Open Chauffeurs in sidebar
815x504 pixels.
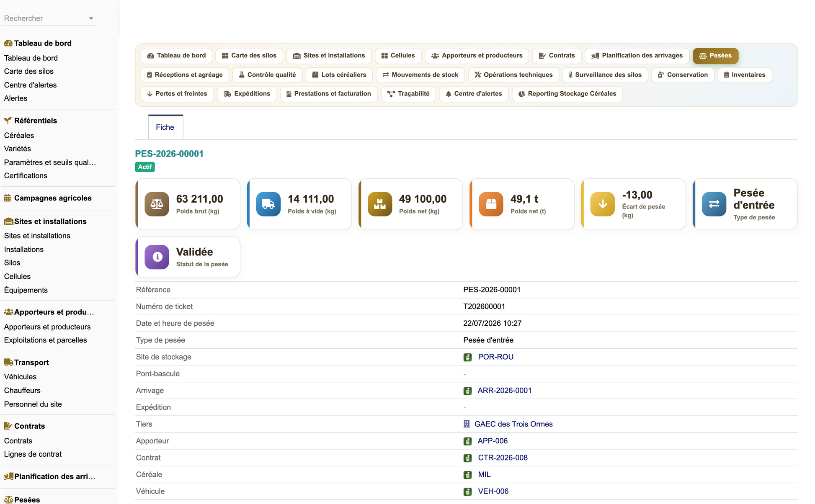pos(22,391)
